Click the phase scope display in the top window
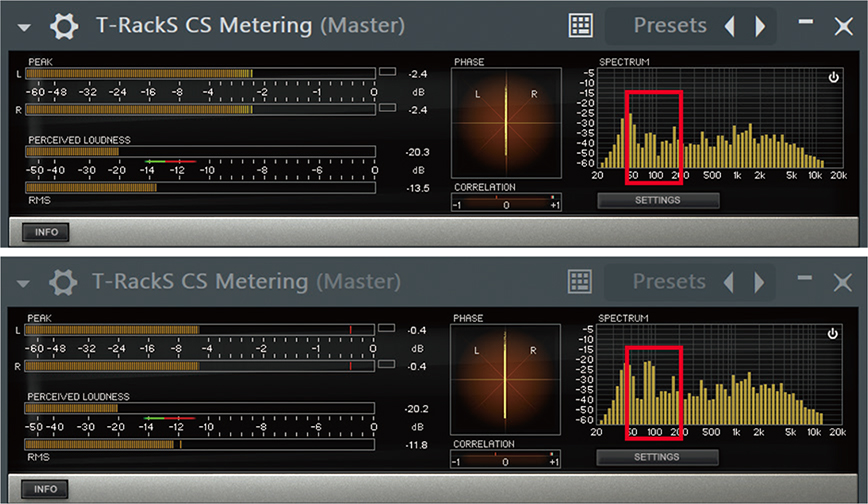This screenshot has height=504, width=868. [x=506, y=123]
